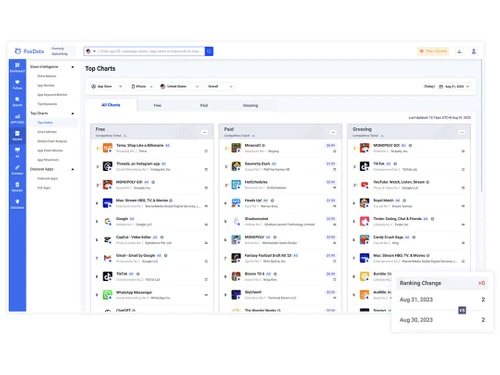Image resolution: width=500 pixels, height=375 pixels.
Task: Open the App Store platform dropdown
Action: [107, 86]
